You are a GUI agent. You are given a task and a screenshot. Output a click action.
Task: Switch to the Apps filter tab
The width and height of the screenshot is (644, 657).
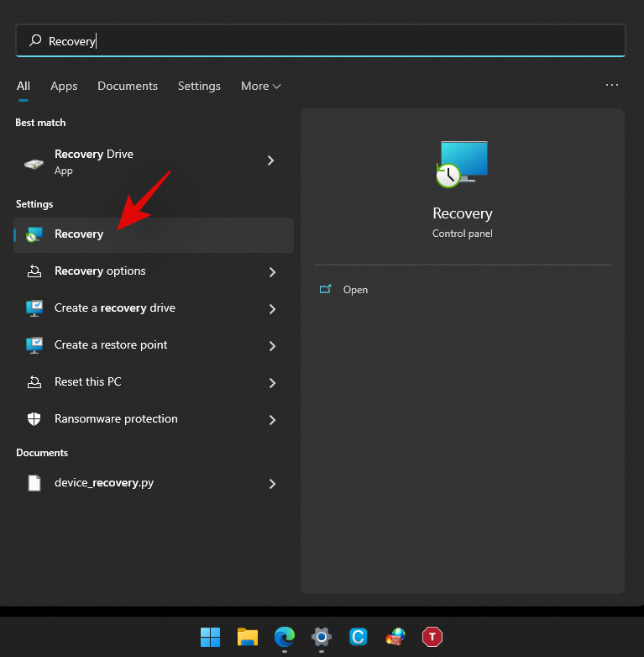pos(64,87)
